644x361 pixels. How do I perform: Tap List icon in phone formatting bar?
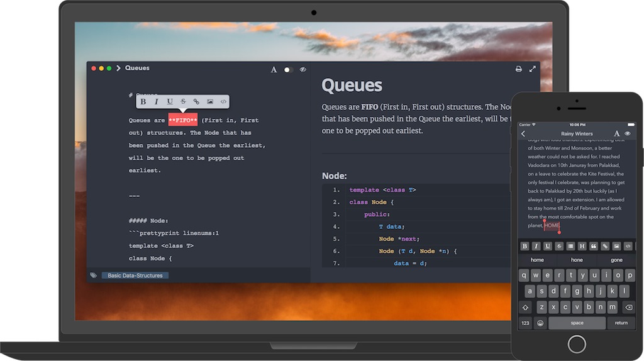click(570, 246)
